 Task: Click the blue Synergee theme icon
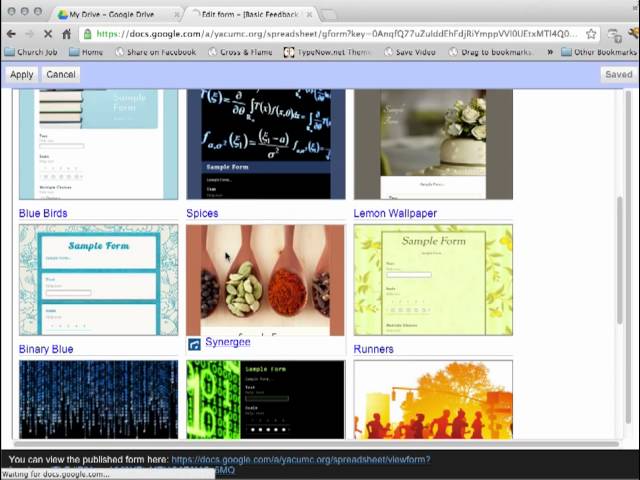pyautogui.click(x=194, y=344)
